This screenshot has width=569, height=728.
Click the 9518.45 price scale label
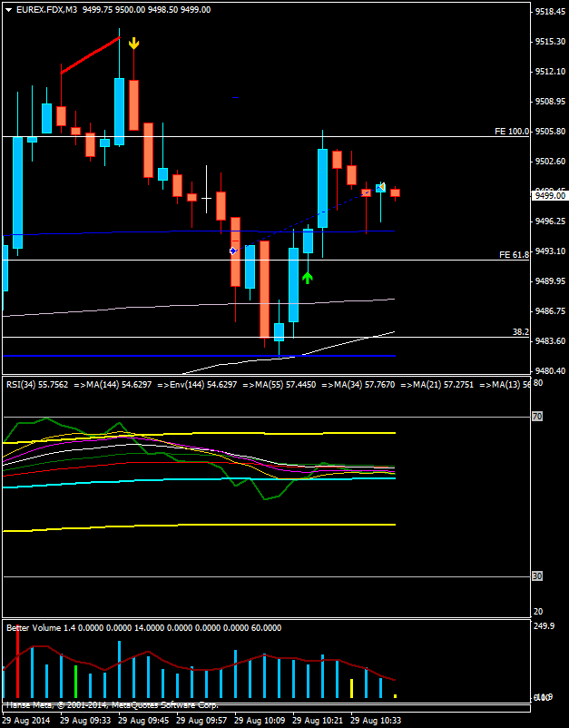[551, 13]
